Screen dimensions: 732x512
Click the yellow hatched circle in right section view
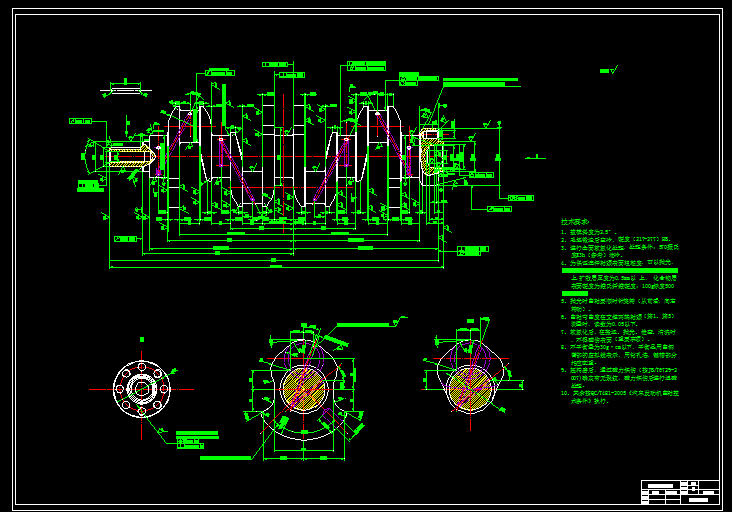[x=470, y=388]
